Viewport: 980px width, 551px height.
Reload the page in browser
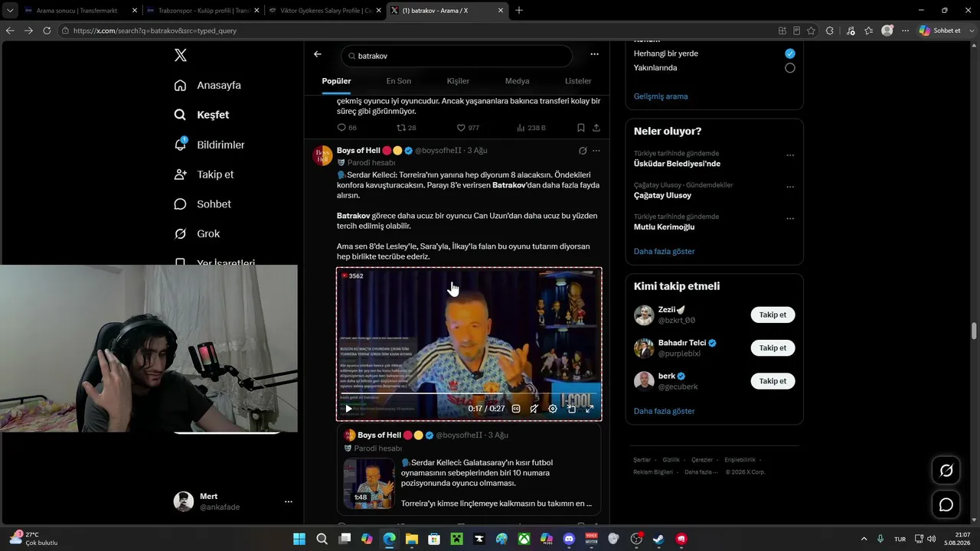[x=47, y=31]
